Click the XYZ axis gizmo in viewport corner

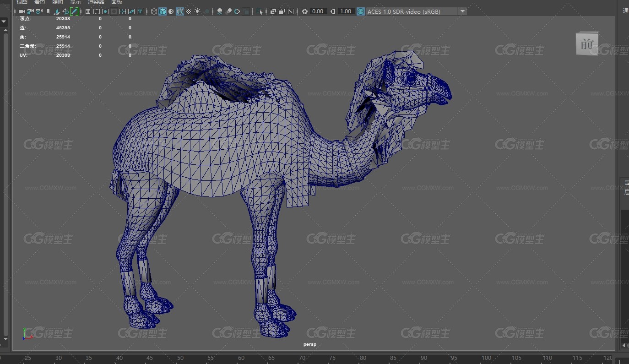(x=27, y=334)
